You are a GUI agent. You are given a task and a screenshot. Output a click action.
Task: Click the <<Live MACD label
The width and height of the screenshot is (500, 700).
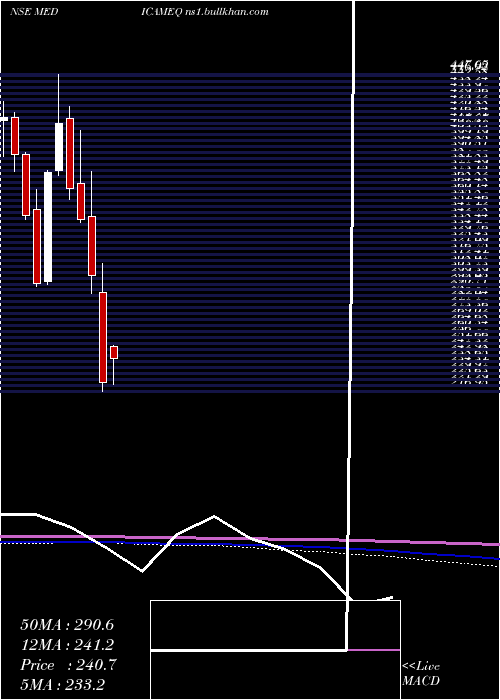point(421,674)
